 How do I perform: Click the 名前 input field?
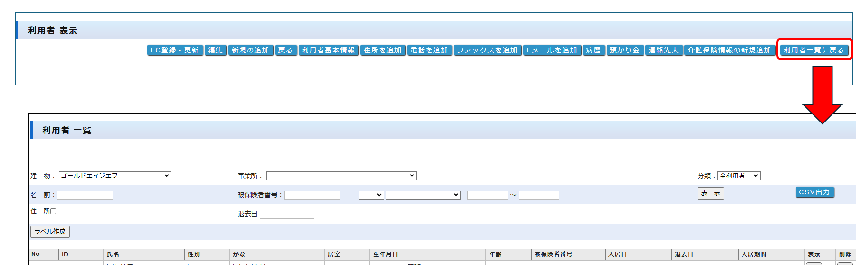tap(85, 195)
